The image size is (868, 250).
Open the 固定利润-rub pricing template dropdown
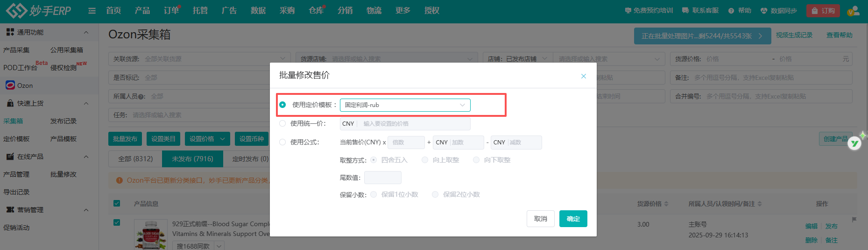click(405, 105)
